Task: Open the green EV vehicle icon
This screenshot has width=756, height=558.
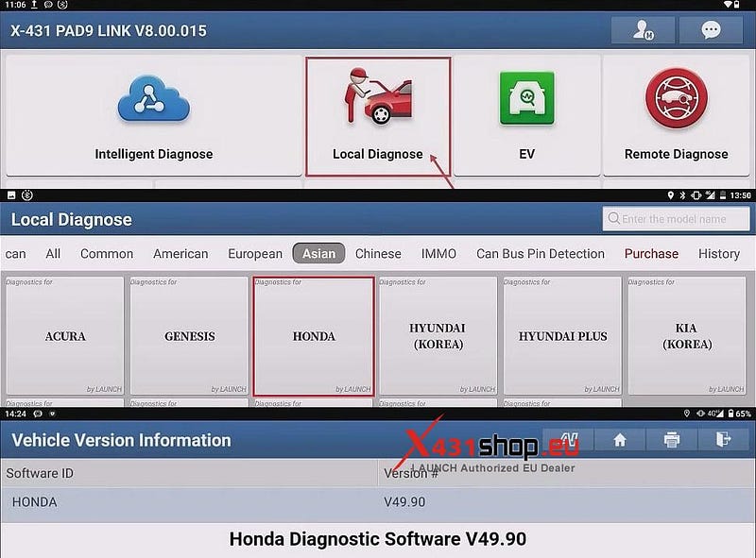Action: pyautogui.click(x=527, y=98)
